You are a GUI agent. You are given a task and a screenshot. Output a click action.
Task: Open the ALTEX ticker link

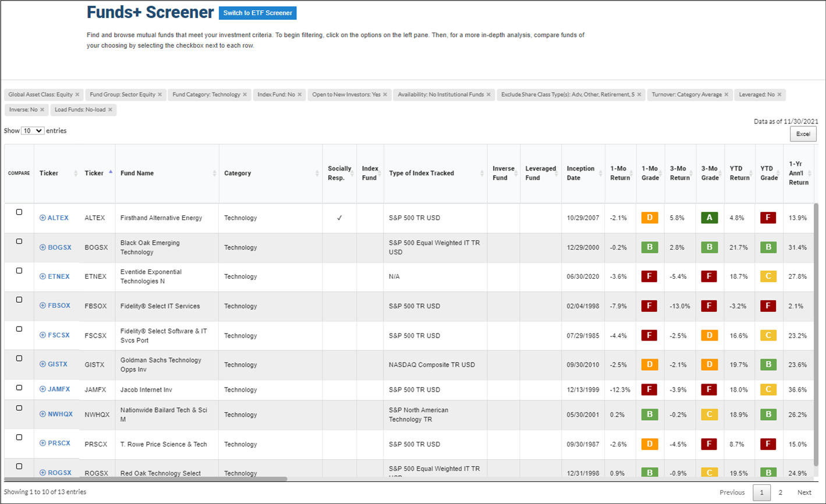[x=58, y=218]
